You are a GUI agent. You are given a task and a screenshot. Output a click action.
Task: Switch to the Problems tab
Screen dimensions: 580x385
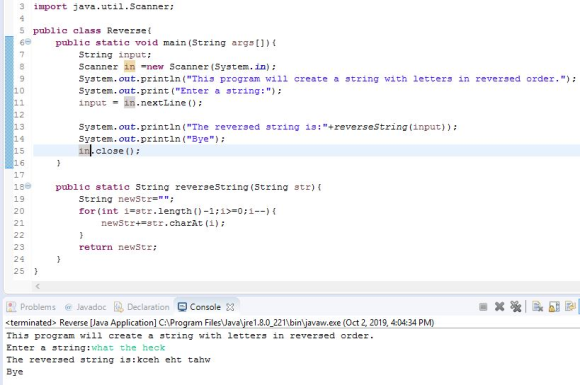pos(31,307)
